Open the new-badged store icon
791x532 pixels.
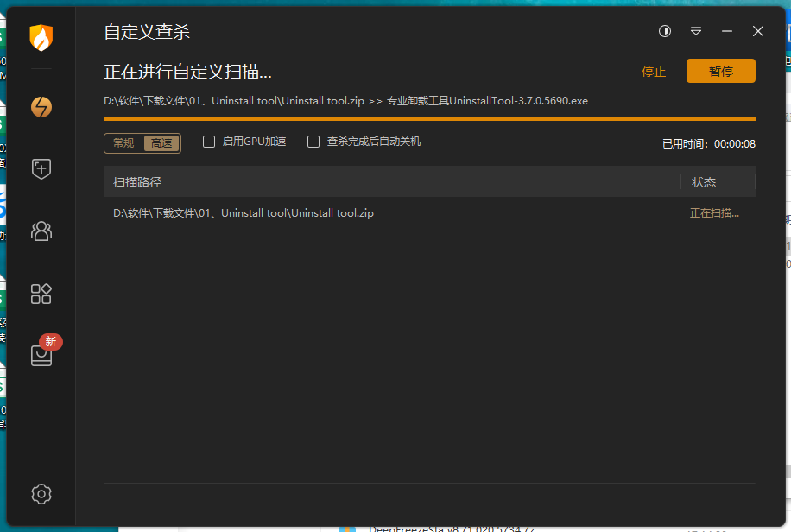pyautogui.click(x=41, y=355)
